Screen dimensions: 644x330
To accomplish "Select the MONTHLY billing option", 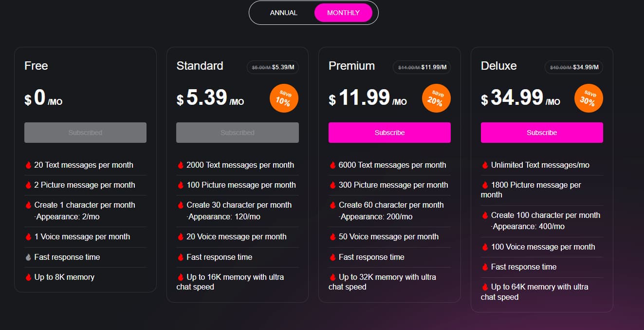I will click(x=343, y=13).
